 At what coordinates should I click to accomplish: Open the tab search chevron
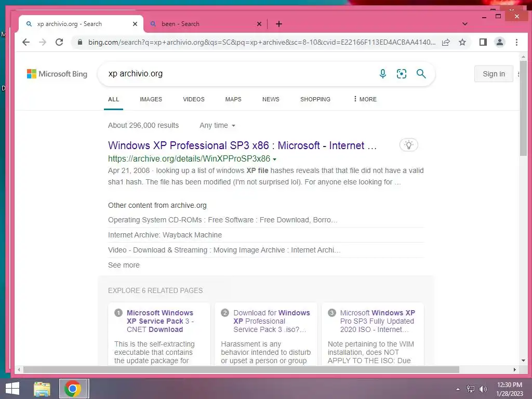[x=465, y=24]
